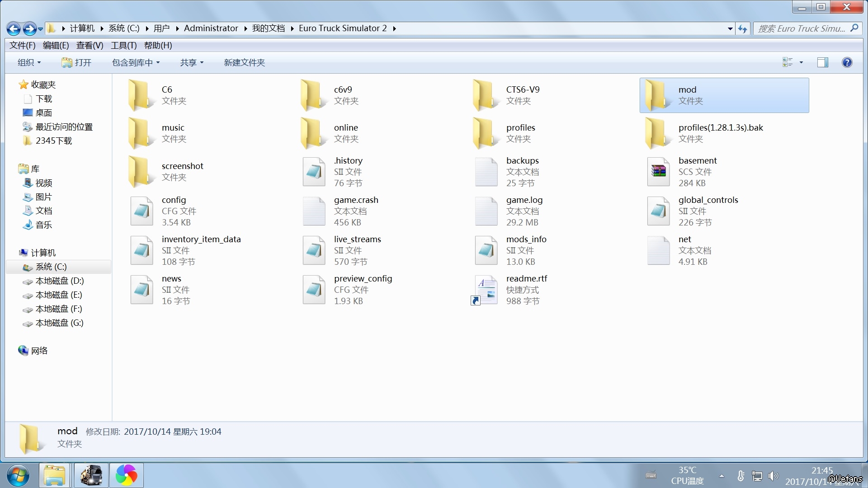Screen dimensions: 868x488
Task: Click the basement SCS archive icon
Action: pos(658,172)
